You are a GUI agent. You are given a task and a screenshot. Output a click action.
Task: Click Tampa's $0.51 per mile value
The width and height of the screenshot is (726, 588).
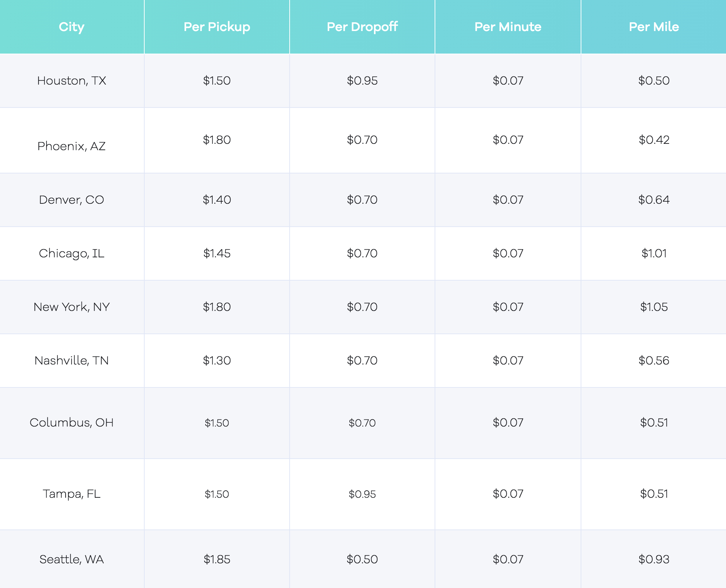(x=654, y=494)
